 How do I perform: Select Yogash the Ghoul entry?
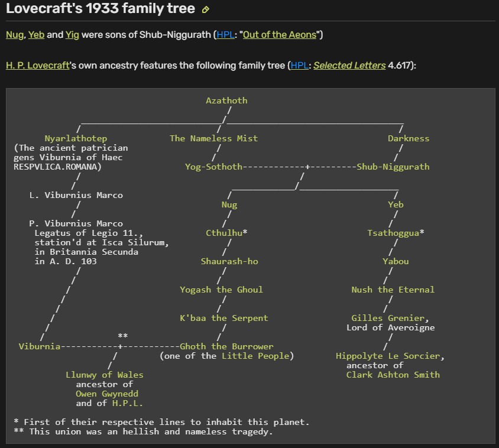click(221, 290)
